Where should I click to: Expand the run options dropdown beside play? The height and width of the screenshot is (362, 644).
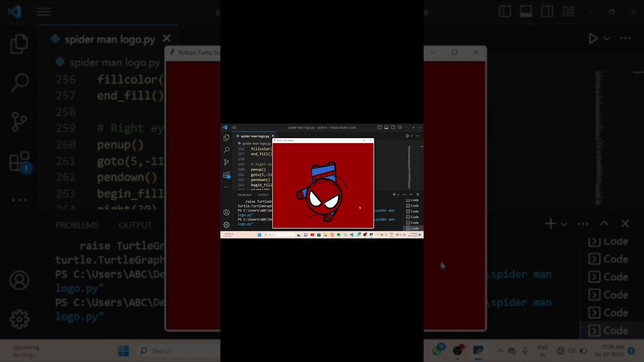point(412,136)
